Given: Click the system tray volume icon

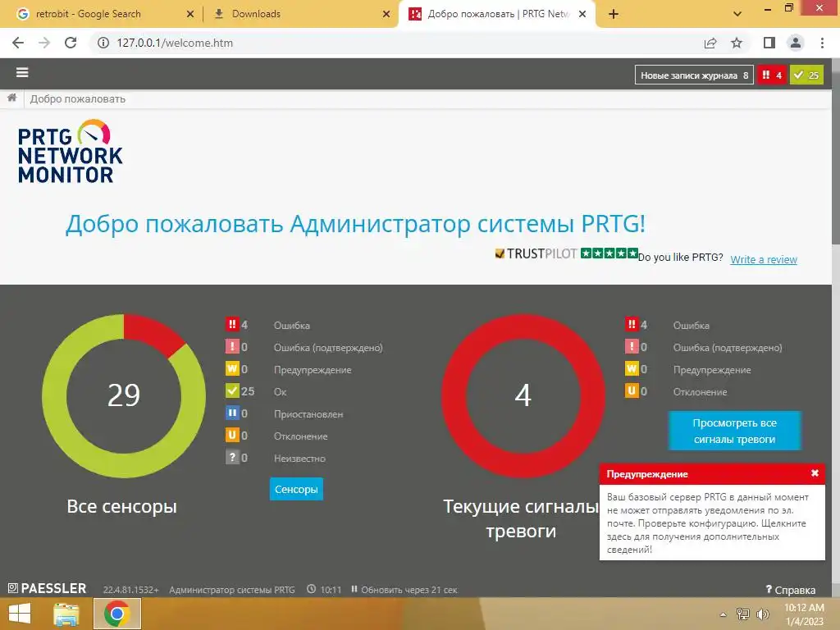Looking at the screenshot, I should 762,614.
